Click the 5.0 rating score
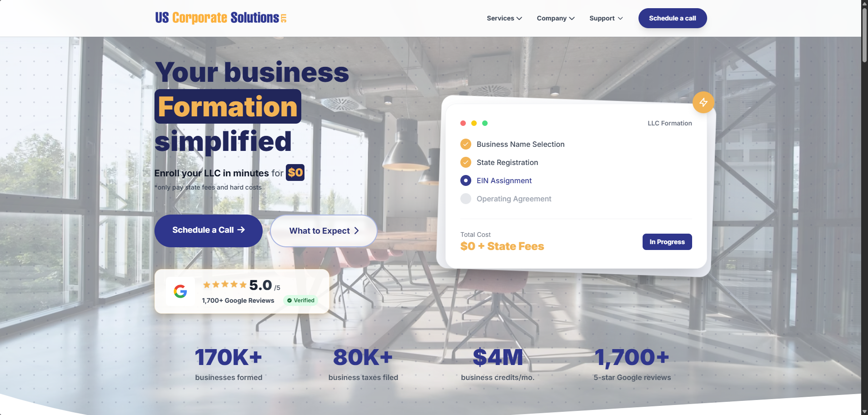The image size is (868, 415). 260,285
